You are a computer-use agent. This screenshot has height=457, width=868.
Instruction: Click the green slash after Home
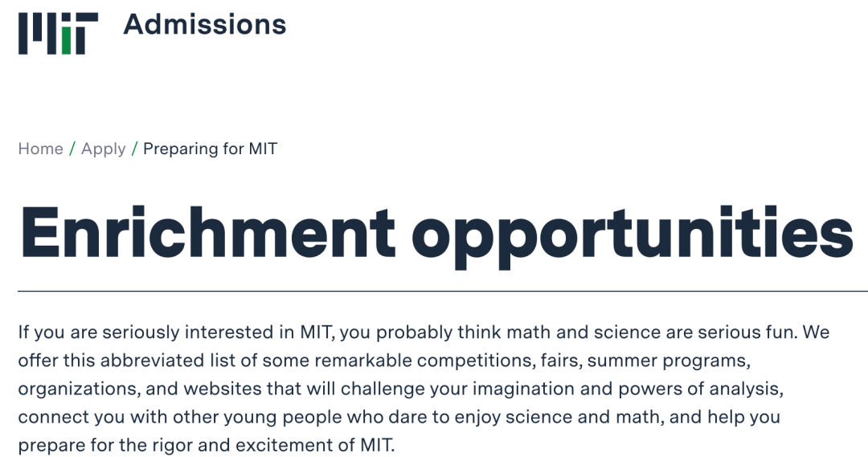pos(72,149)
